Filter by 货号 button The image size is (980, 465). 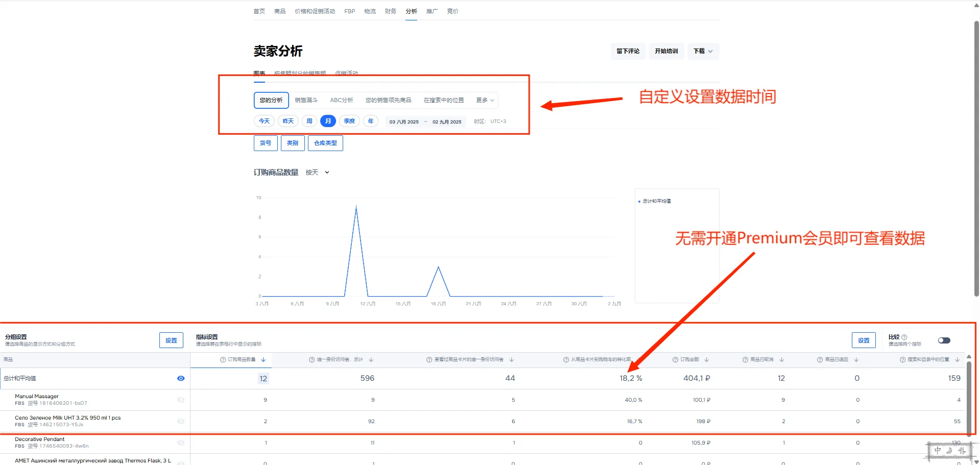[266, 143]
